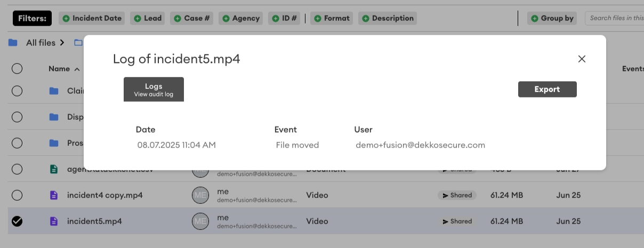The height and width of the screenshot is (248, 644).
Task: Select the incident4 copy.mp4 checkbox
Action: click(17, 195)
